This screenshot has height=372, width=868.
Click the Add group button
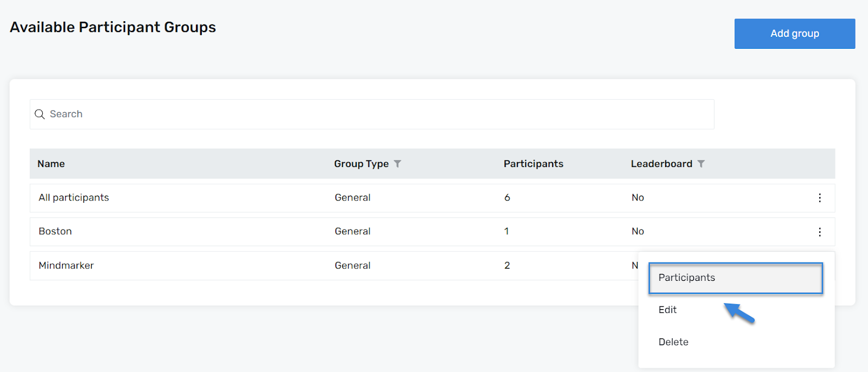click(x=794, y=34)
